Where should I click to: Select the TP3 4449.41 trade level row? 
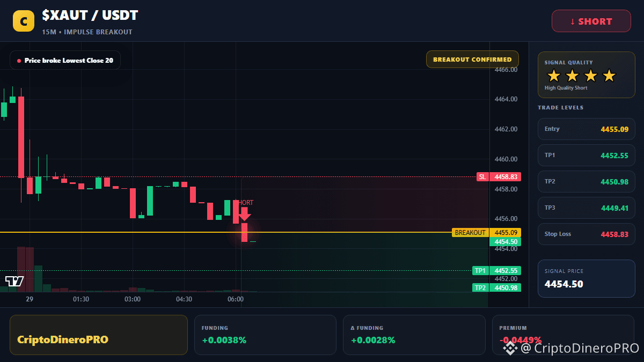(x=587, y=208)
